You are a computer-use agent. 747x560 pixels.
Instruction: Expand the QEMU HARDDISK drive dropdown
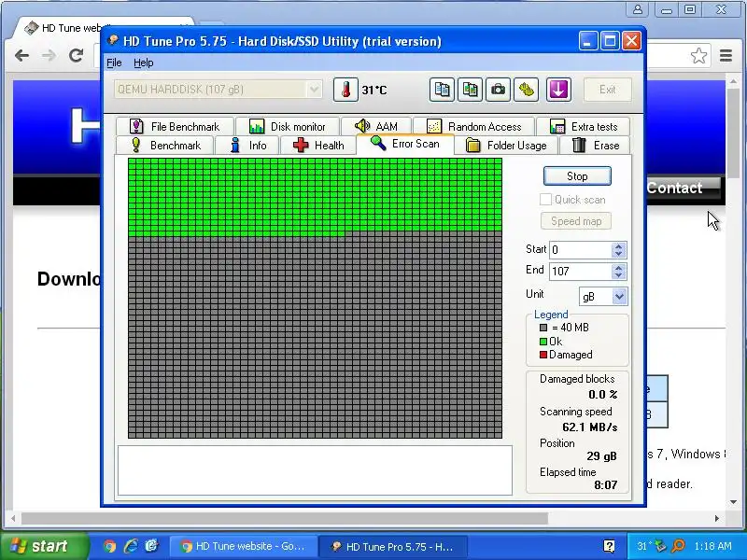[314, 90]
